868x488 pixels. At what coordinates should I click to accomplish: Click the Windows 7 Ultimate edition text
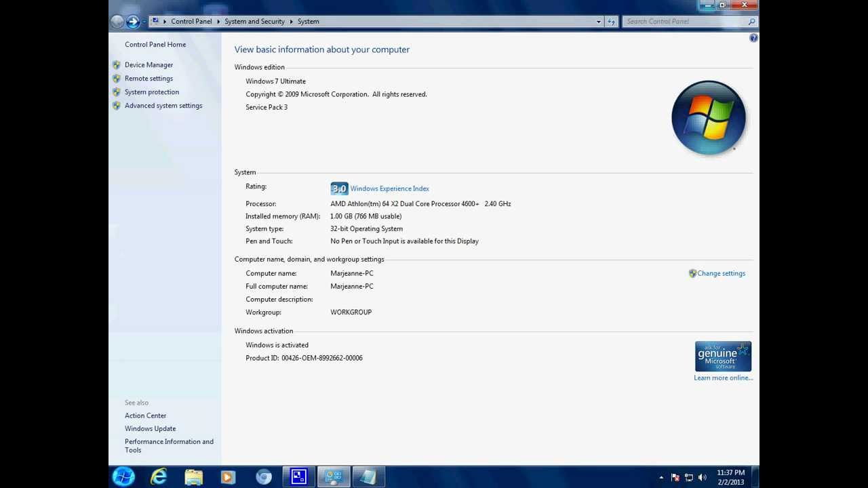pyautogui.click(x=275, y=81)
